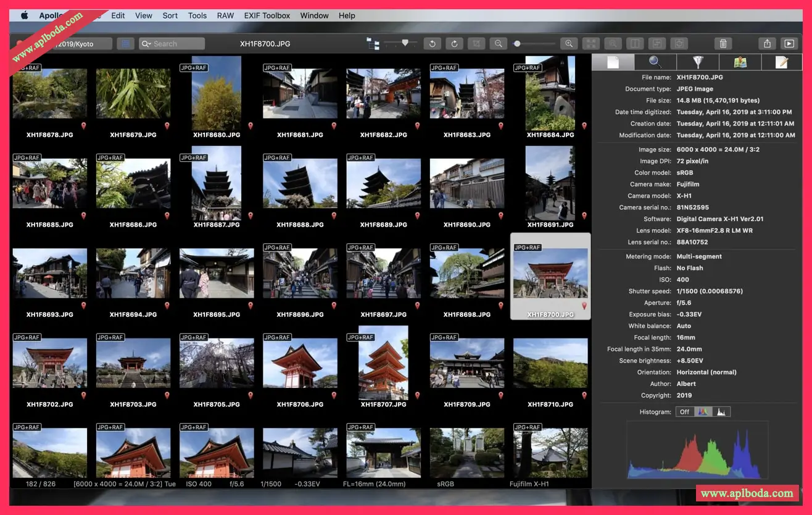Open the filter funnel tab
The width and height of the screenshot is (812, 515).
click(x=698, y=62)
